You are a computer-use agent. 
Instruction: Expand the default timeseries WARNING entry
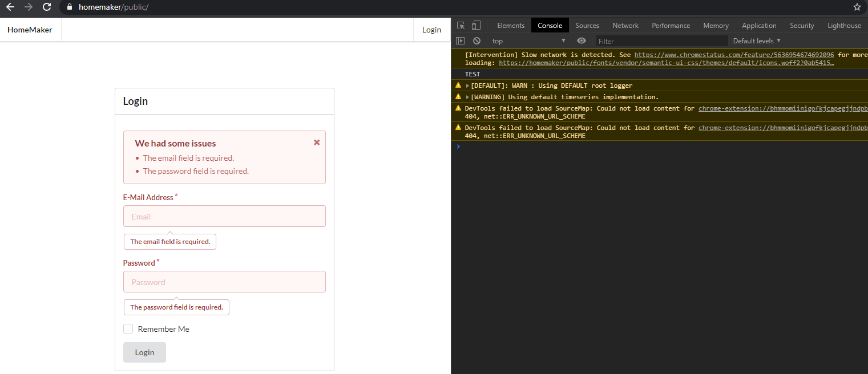coord(468,97)
